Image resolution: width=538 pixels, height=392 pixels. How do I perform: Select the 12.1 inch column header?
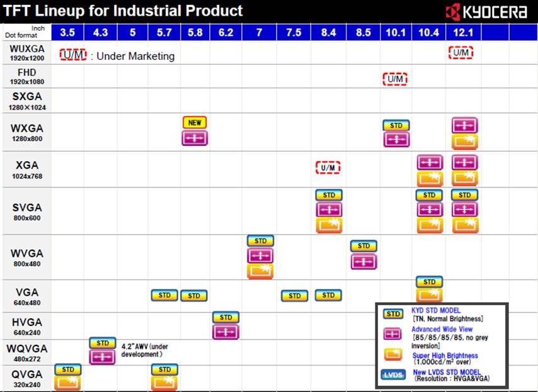(461, 32)
